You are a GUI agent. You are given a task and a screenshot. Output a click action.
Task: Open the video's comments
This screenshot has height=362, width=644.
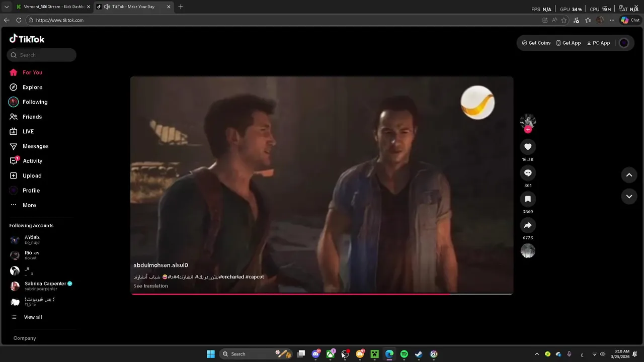pyautogui.click(x=528, y=173)
